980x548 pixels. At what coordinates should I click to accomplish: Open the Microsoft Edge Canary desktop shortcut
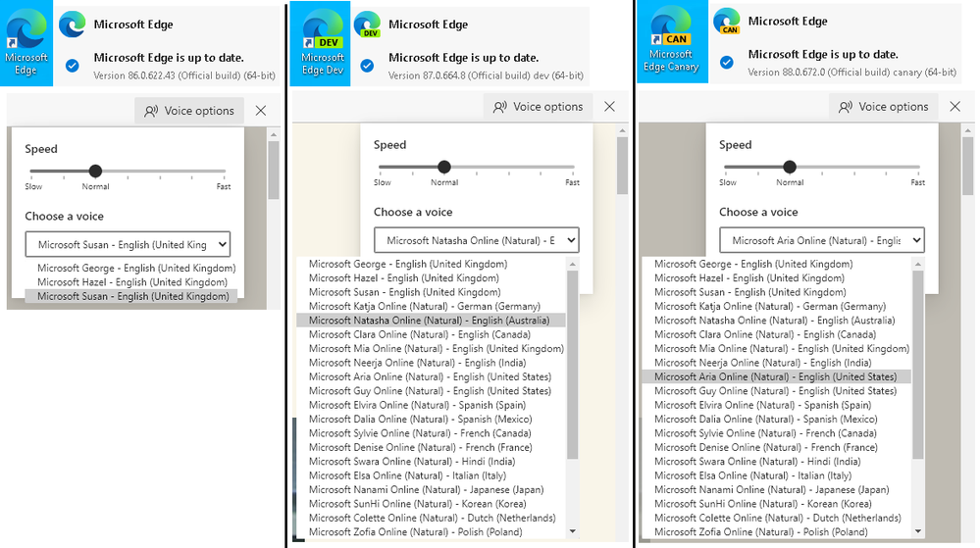coord(671,41)
